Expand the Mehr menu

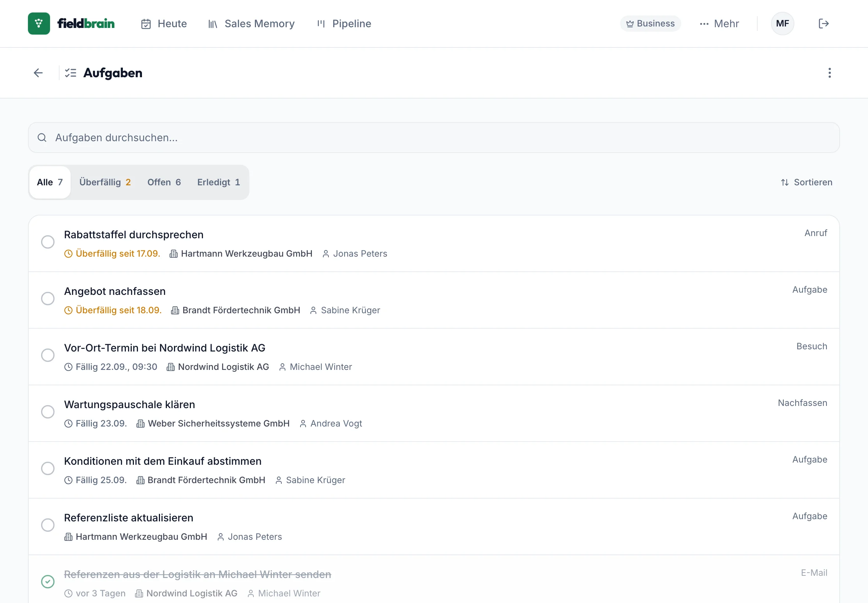pyautogui.click(x=719, y=24)
